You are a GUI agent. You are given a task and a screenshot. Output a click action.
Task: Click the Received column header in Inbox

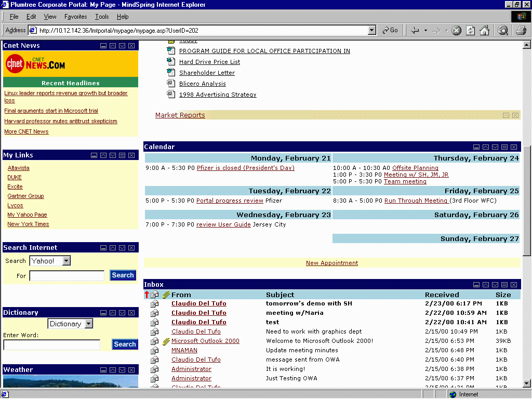coord(442,295)
